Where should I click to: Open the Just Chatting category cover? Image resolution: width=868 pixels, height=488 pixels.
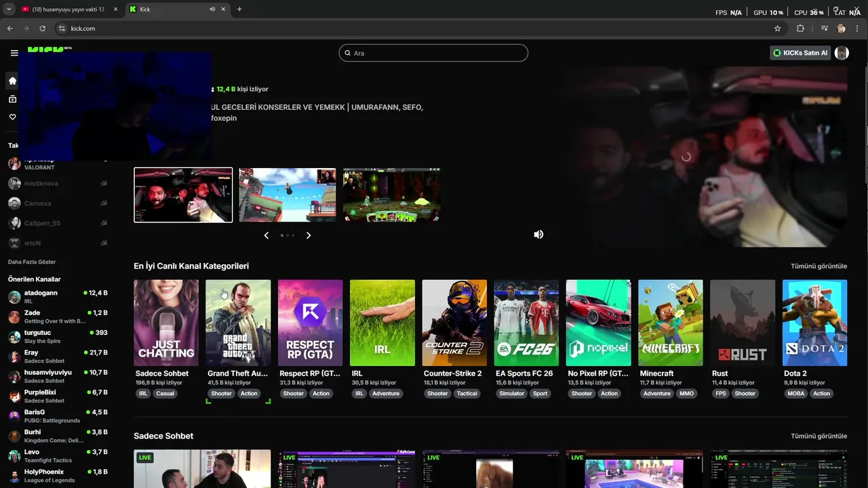(x=166, y=323)
